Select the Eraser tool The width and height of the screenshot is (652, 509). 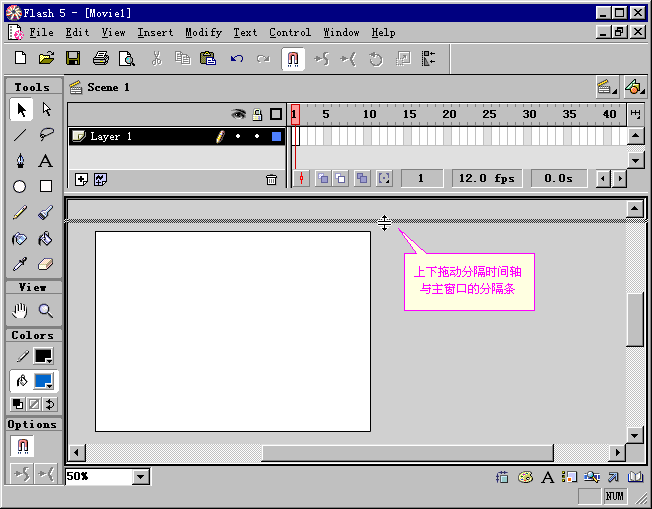click(46, 264)
